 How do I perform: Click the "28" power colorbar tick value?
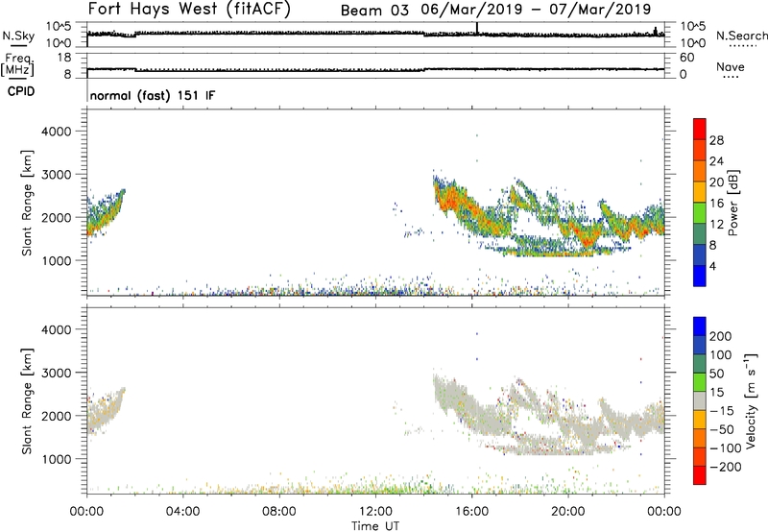click(x=716, y=140)
